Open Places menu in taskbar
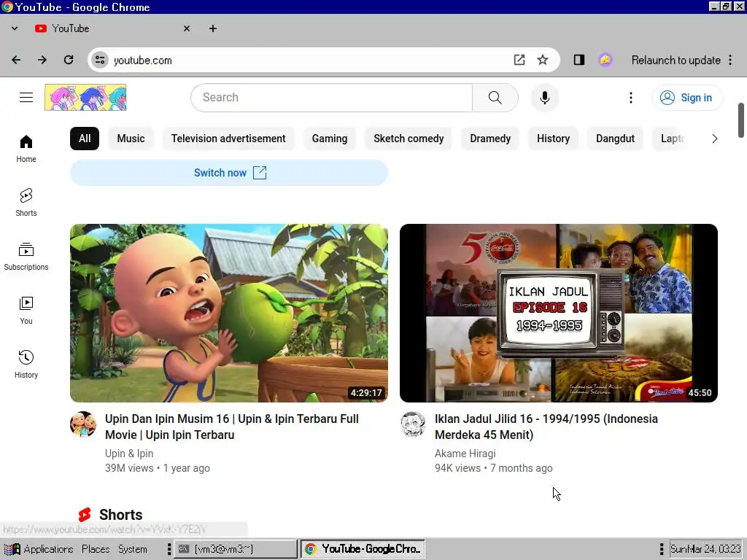Image resolution: width=747 pixels, height=560 pixels. (96, 549)
